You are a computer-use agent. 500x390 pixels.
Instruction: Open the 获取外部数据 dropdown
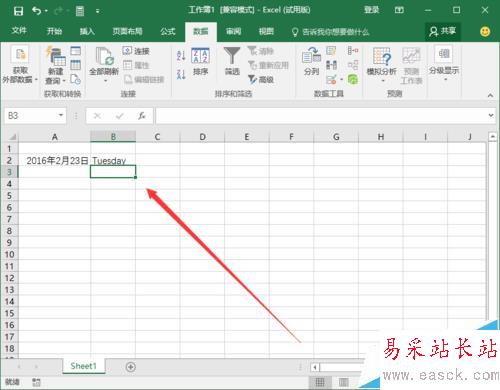tap(20, 65)
